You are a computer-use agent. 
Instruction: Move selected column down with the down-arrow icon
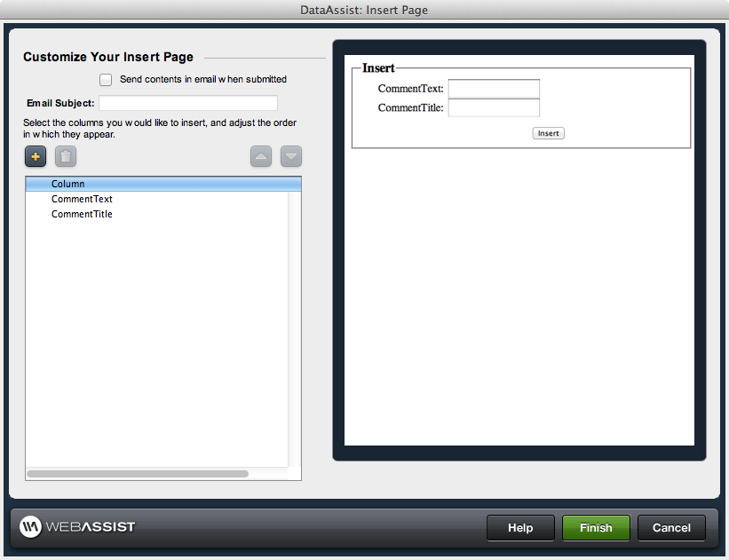click(290, 156)
